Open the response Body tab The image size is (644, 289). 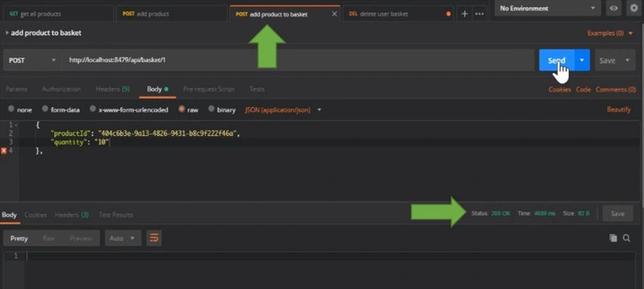(9, 215)
